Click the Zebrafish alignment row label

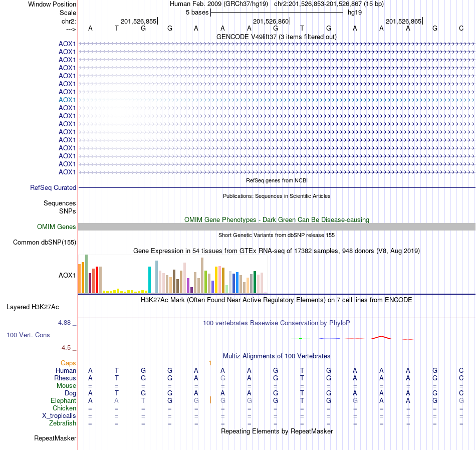[63, 423]
